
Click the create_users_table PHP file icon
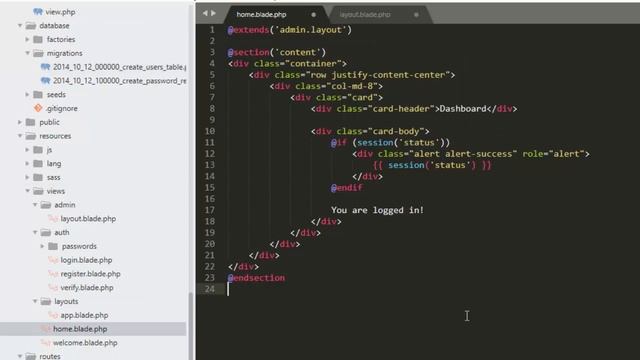click(x=45, y=67)
